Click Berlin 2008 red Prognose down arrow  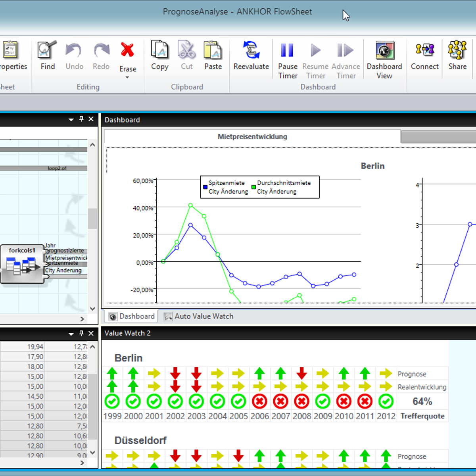tap(301, 373)
